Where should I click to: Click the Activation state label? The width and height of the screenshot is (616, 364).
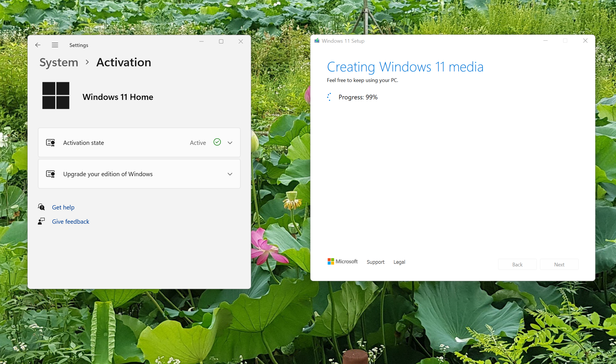(83, 143)
